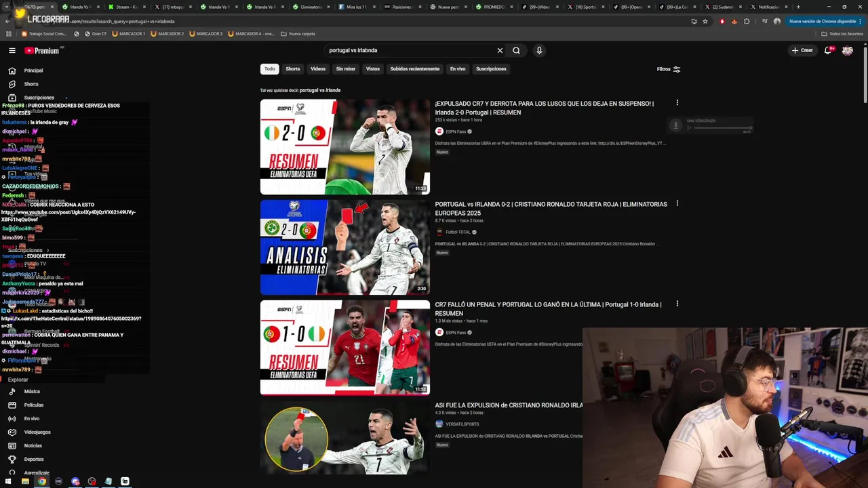Open CR7 FALLÓ UN PENAL video title
Image resolution: width=868 pixels, height=488 pixels.
[x=549, y=308]
